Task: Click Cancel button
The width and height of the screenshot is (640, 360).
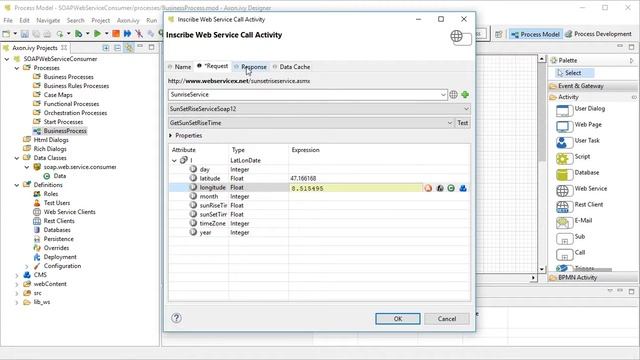Action: pos(447,319)
